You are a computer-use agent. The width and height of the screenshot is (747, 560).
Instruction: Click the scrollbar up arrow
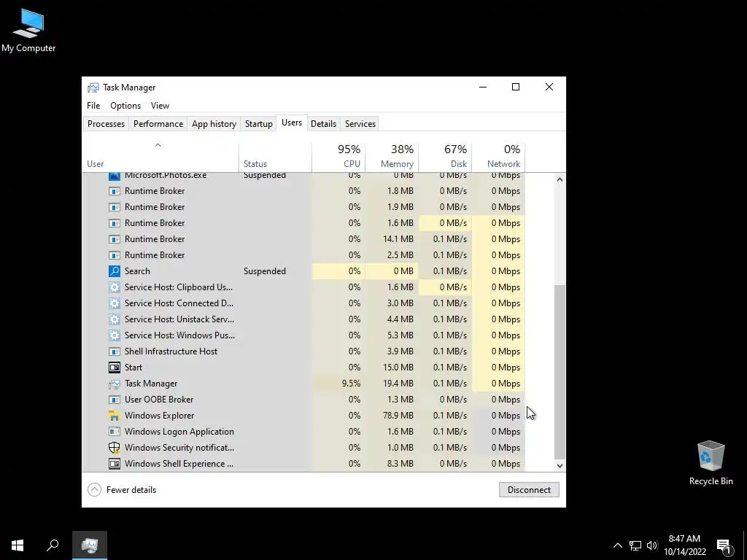(x=560, y=179)
